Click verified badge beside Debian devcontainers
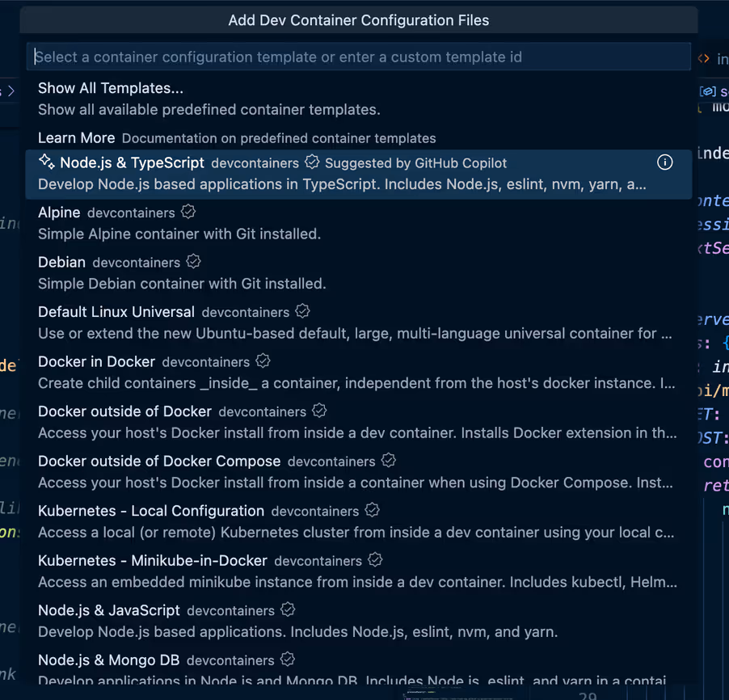The width and height of the screenshot is (729, 700). [193, 261]
